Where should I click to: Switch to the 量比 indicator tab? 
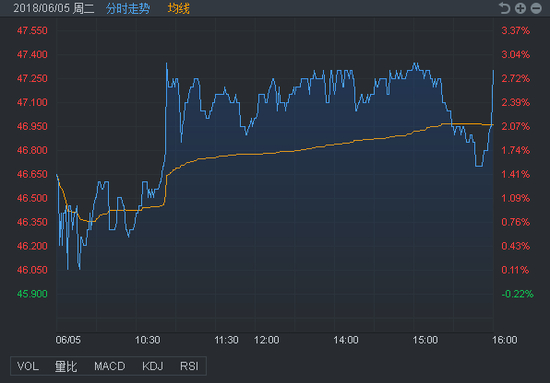(x=66, y=366)
